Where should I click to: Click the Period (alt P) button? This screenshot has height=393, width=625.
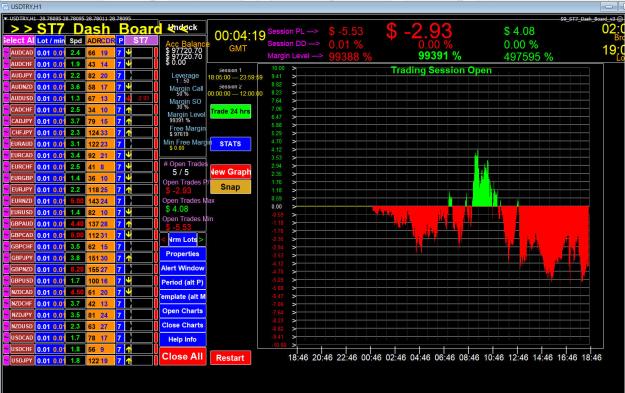183,283
